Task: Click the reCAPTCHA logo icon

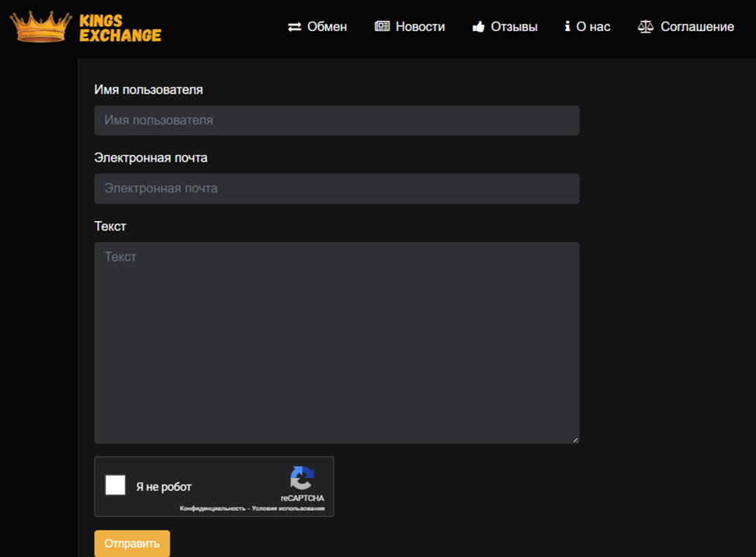Action: coord(302,478)
